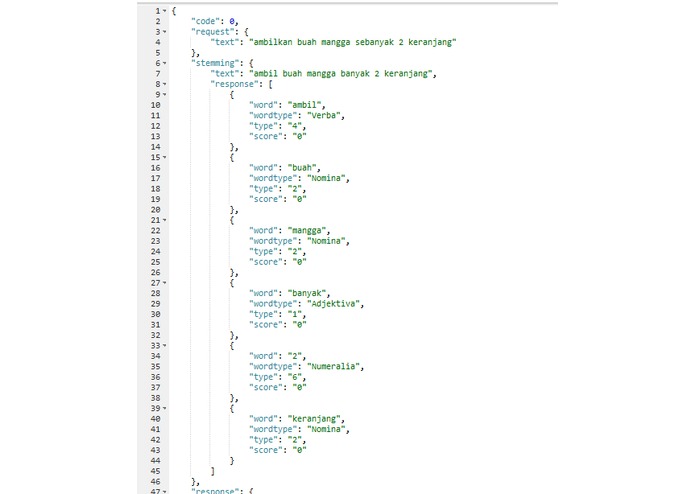Collapse the "2" word object fold arrow at line 33
Viewport: 695px width, 494px height.
(x=164, y=346)
